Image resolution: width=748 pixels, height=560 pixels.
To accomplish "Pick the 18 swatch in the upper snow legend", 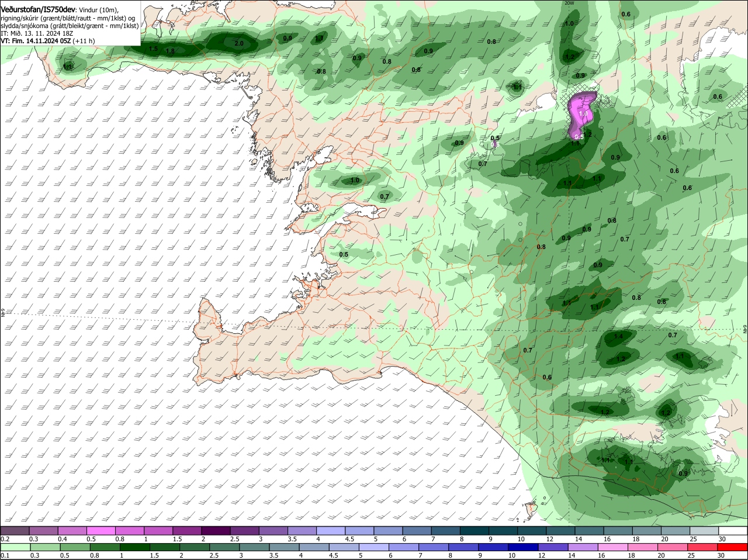I will coord(647,530).
